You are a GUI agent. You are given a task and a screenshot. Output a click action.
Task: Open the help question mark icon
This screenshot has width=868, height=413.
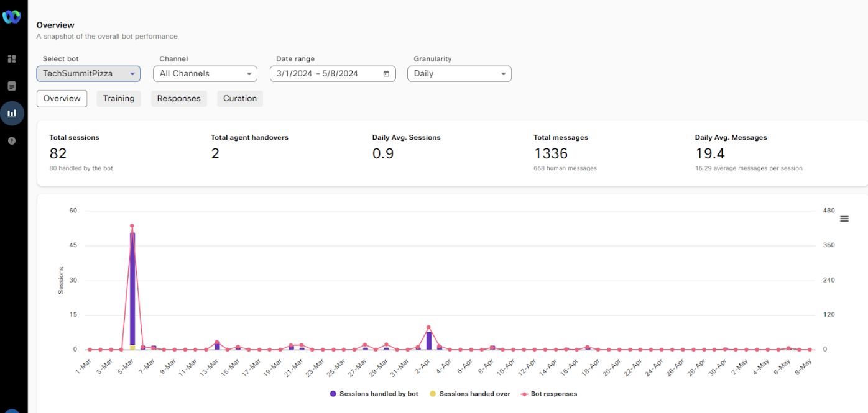[x=12, y=141]
